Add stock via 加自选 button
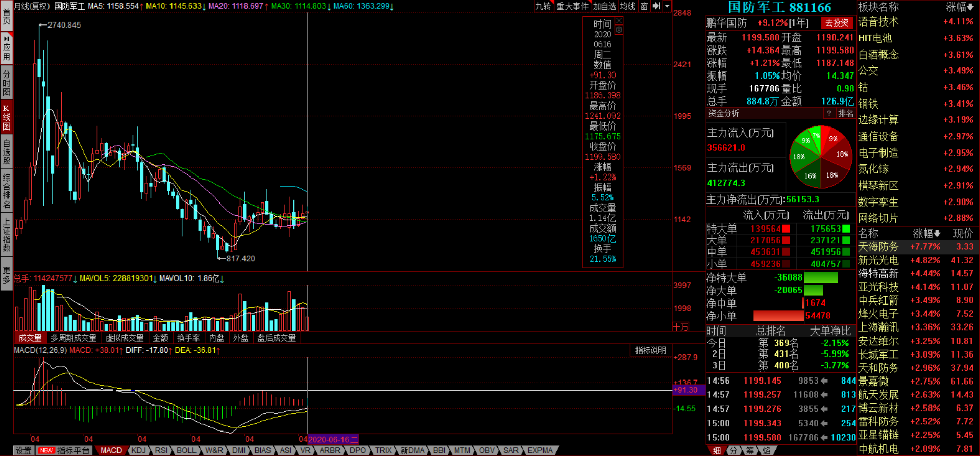980x456 pixels. (605, 6)
